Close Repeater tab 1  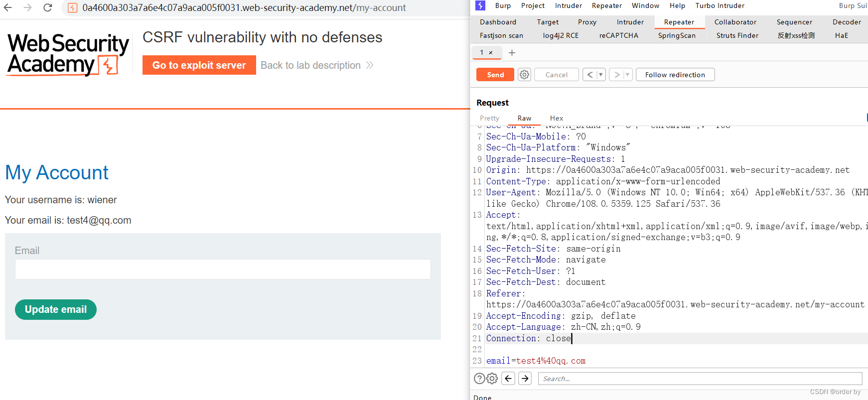tap(491, 53)
